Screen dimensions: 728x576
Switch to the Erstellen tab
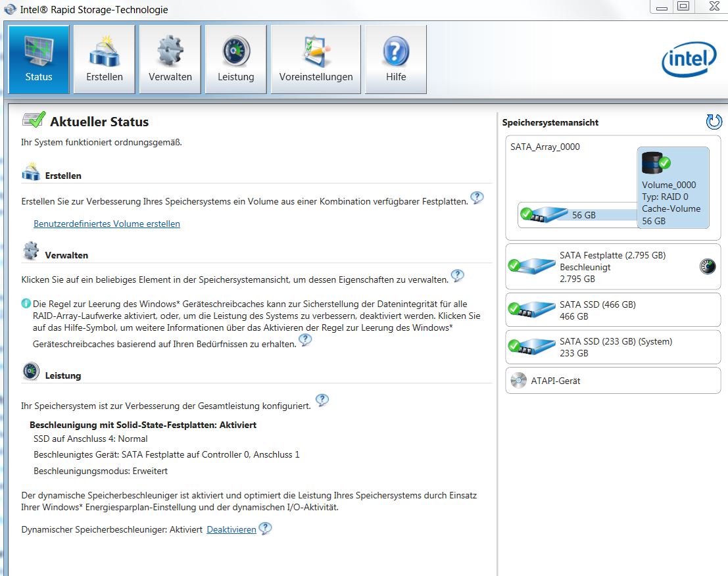click(x=105, y=59)
